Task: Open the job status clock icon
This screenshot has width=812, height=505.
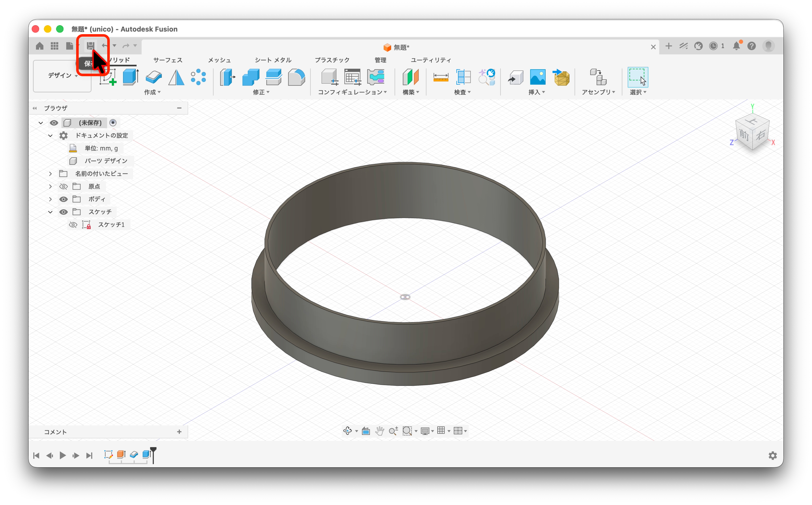Action: [713, 46]
